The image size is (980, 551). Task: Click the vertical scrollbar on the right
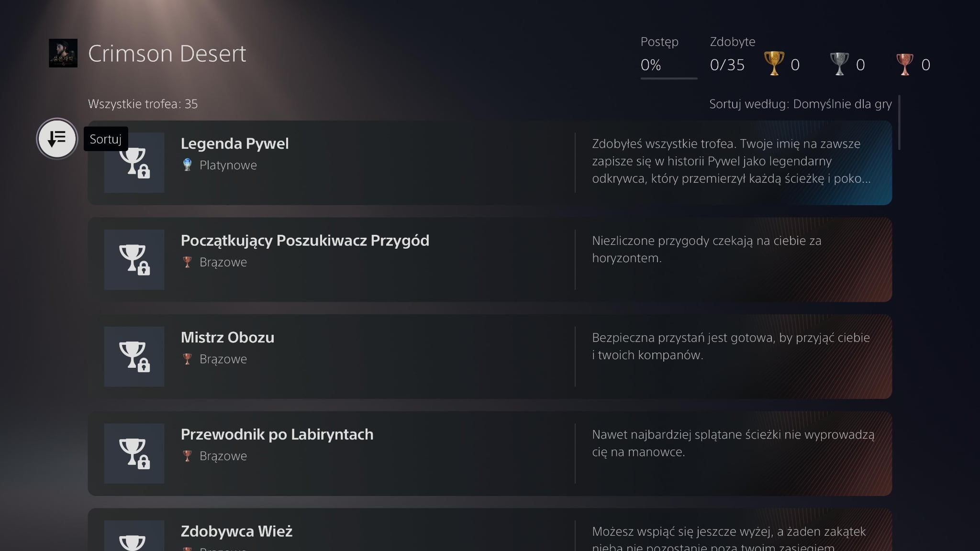click(899, 123)
